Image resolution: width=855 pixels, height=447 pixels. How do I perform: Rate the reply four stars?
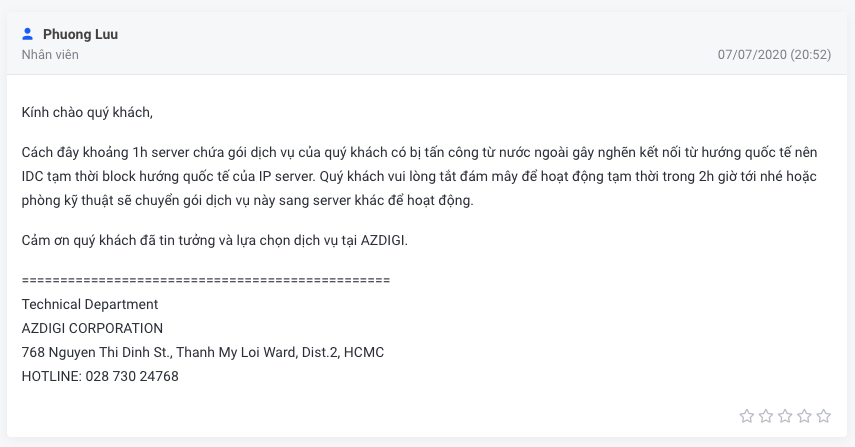[x=804, y=416]
